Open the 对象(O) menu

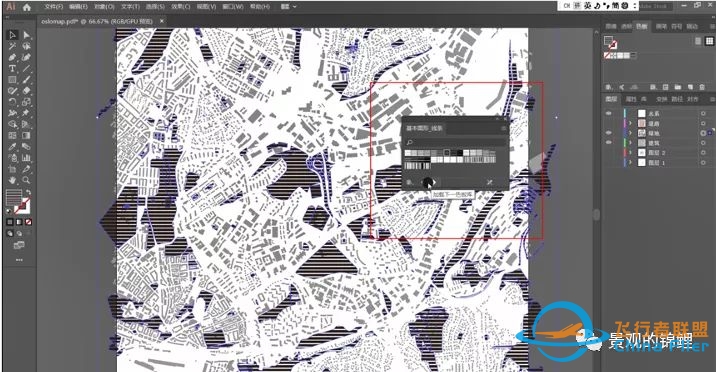(x=104, y=7)
